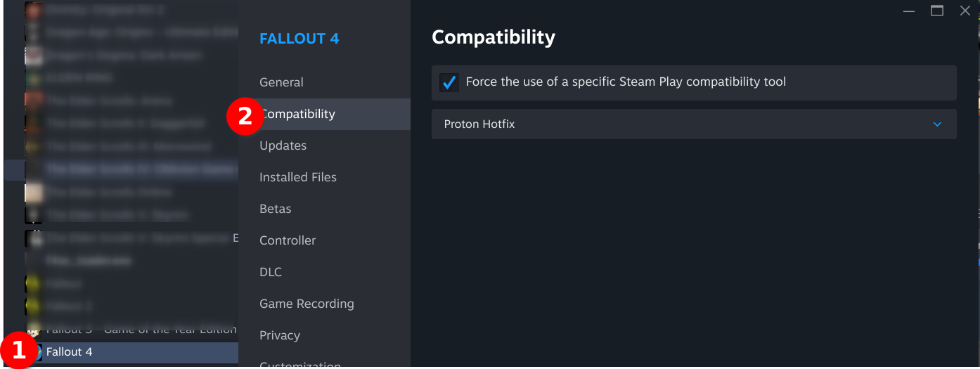Close the properties window
Screen dimensions: 980x369
click(x=965, y=11)
